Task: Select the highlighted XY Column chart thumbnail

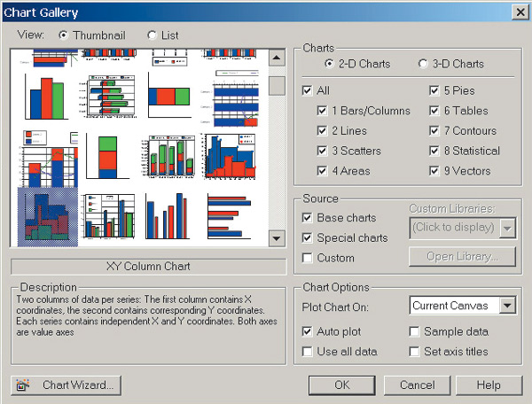Action: [x=47, y=214]
